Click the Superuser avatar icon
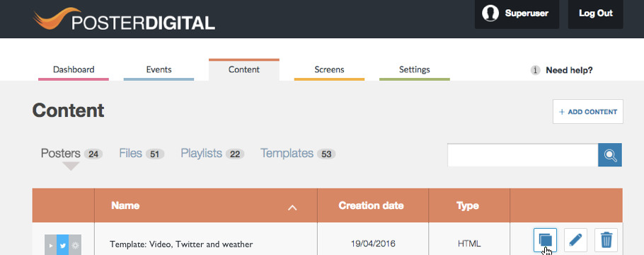Screen dimensions: 644x255 490,13
